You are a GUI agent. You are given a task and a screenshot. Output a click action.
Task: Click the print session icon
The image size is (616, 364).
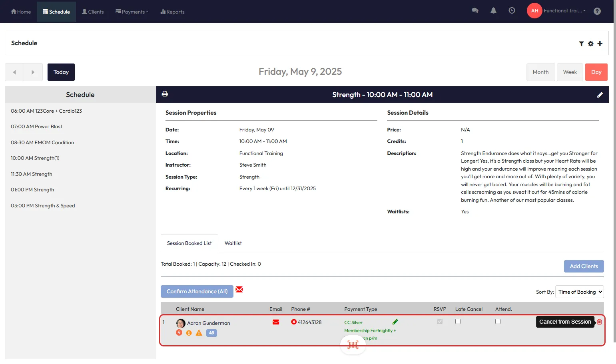click(x=165, y=94)
